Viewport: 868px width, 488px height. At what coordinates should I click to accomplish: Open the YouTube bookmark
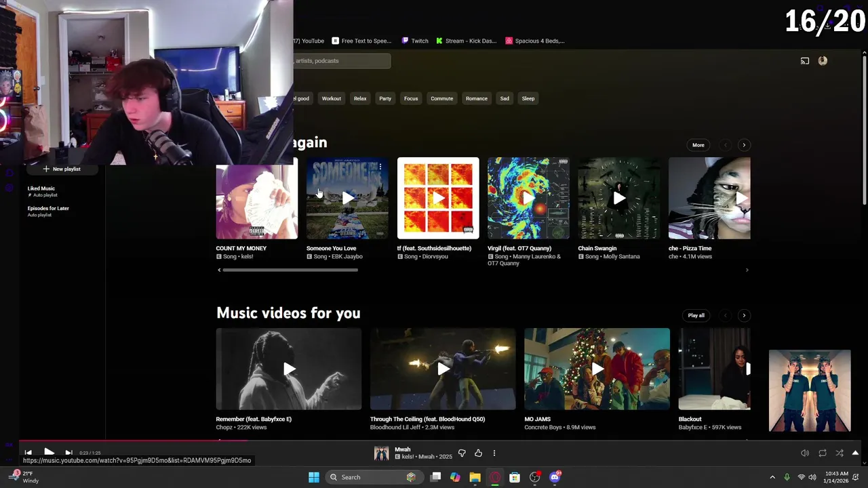(x=309, y=41)
